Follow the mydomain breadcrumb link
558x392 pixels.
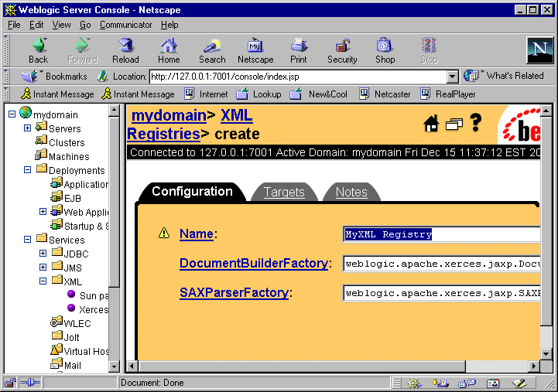(169, 115)
